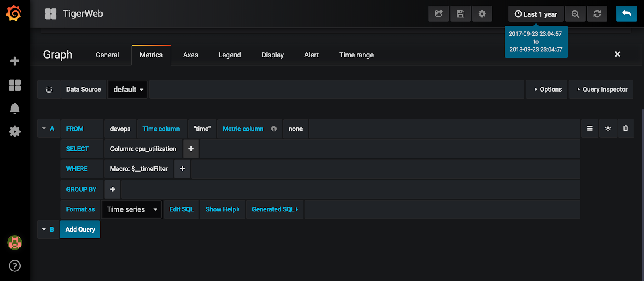Expand the Query Inspector section

click(x=602, y=90)
